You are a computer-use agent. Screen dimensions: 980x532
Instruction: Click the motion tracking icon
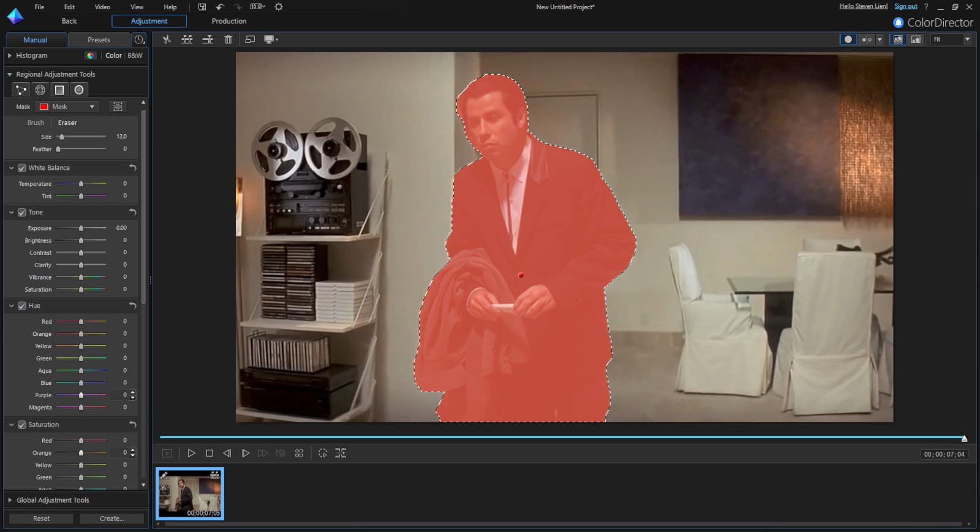point(323,453)
